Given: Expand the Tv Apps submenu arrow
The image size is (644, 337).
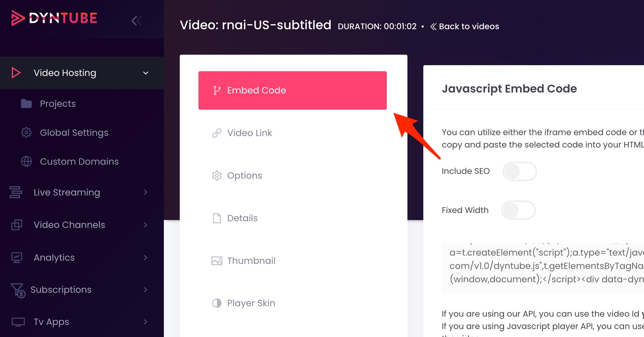Looking at the screenshot, I should pyautogui.click(x=146, y=322).
